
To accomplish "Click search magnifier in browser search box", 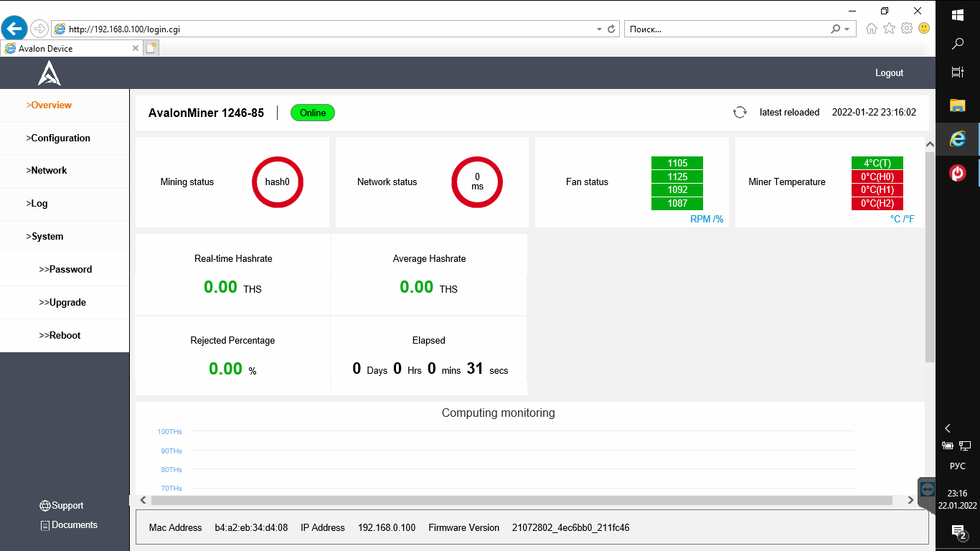I will [836, 29].
